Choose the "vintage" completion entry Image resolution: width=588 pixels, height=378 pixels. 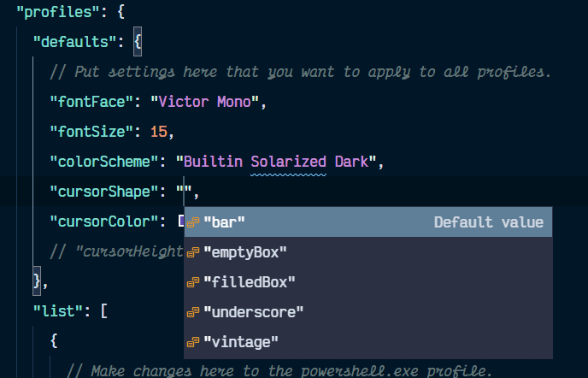tap(241, 342)
